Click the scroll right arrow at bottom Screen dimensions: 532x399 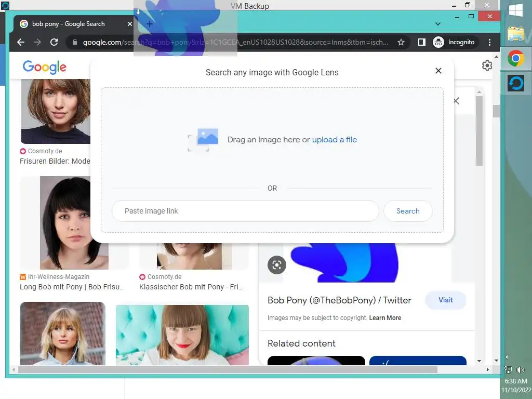coord(487,369)
